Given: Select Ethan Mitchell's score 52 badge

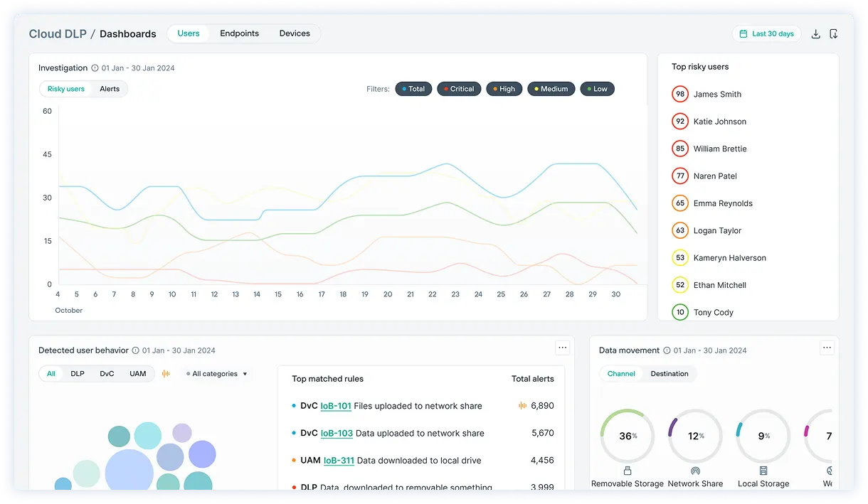Looking at the screenshot, I should [x=680, y=285].
